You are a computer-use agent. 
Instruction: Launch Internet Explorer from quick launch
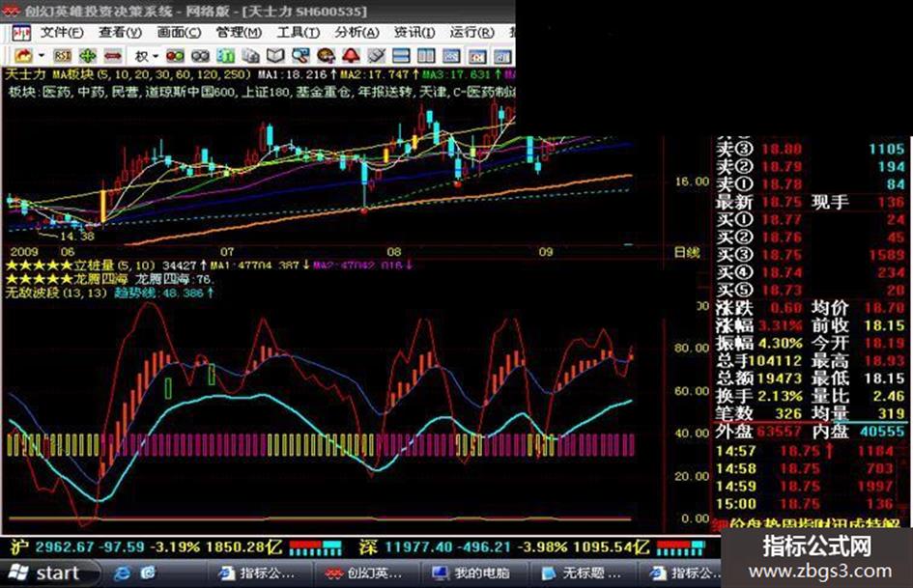click(x=122, y=574)
